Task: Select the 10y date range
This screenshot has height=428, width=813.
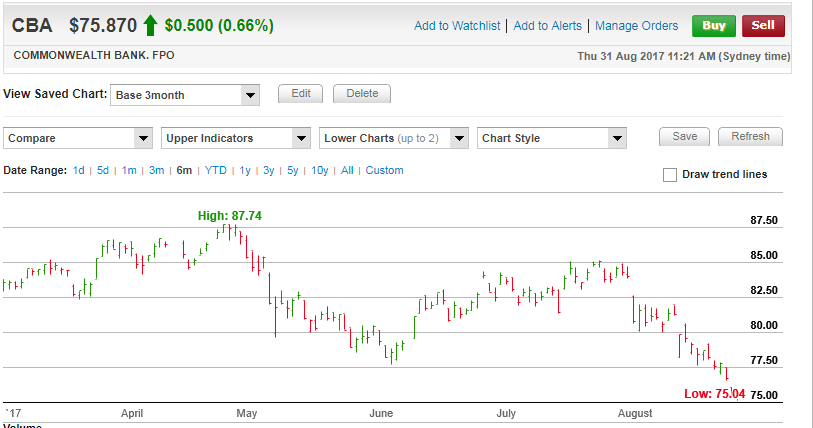Action: (319, 170)
